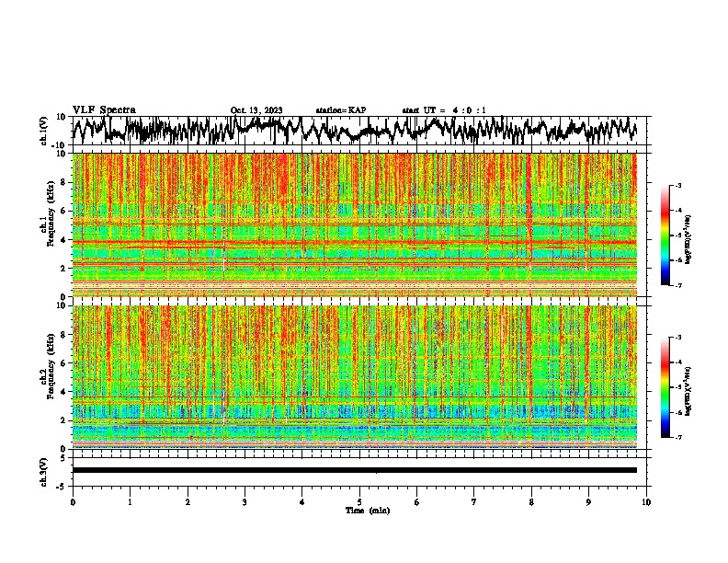Click the time axis tick label "5"

tap(359, 502)
